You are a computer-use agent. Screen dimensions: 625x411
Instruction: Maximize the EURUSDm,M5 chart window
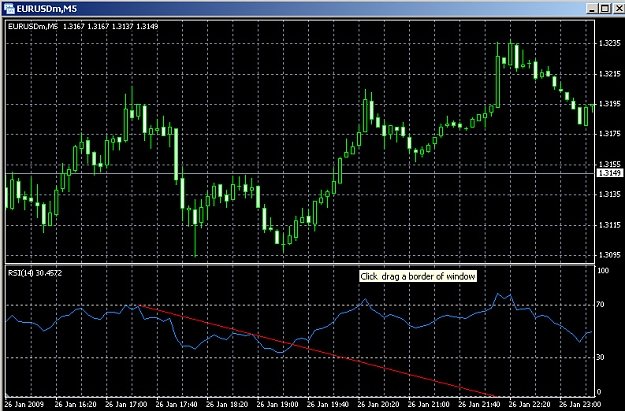(605, 8)
